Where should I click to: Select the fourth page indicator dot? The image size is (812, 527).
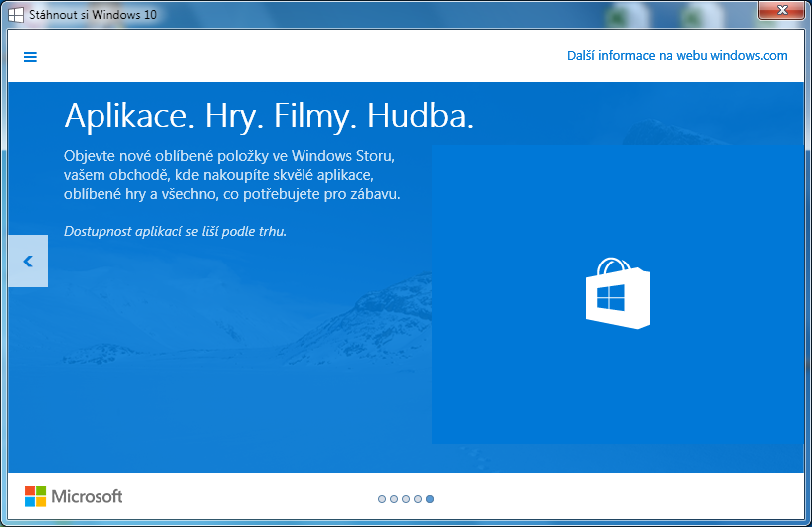(418, 499)
